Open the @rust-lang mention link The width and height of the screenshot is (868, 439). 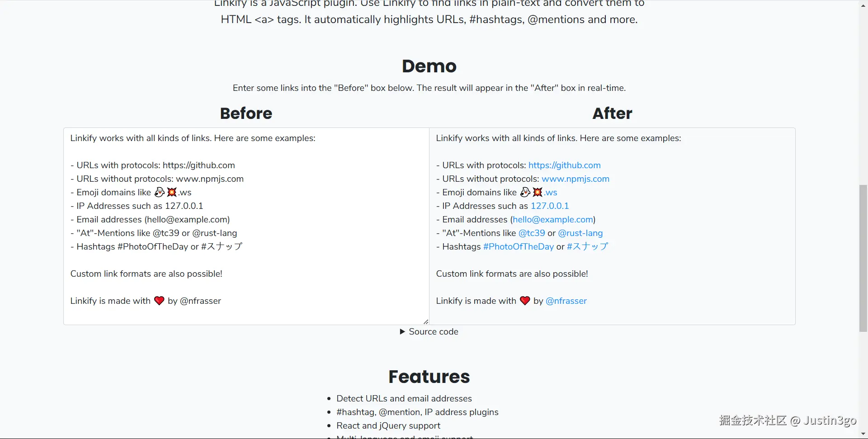(580, 233)
